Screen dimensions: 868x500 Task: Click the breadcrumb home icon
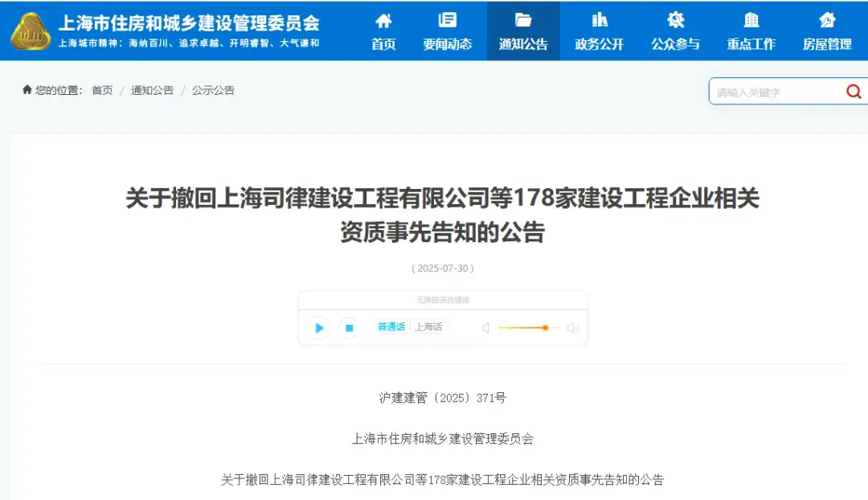point(27,90)
